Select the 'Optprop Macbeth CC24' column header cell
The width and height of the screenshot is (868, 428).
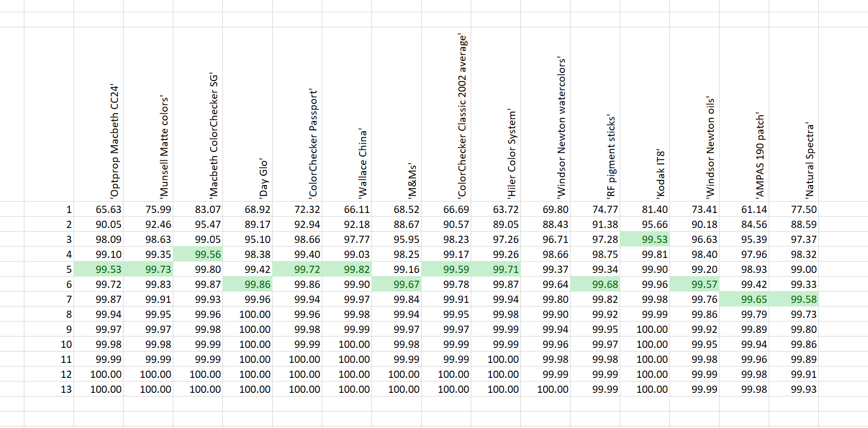pos(98,114)
